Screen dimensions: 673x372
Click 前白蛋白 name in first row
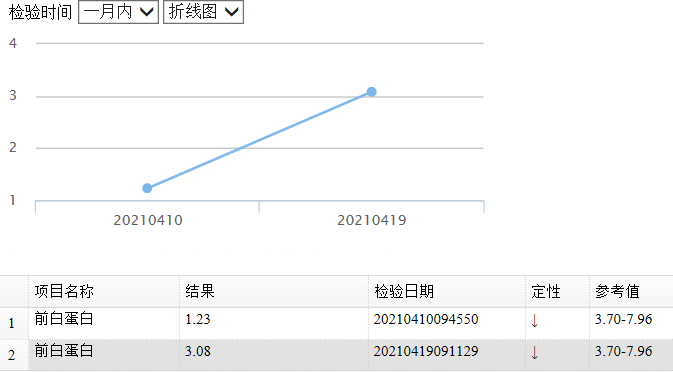(x=64, y=319)
